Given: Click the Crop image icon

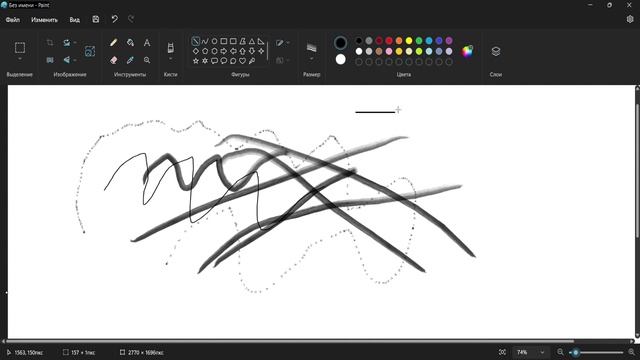Looking at the screenshot, I should point(50,42).
